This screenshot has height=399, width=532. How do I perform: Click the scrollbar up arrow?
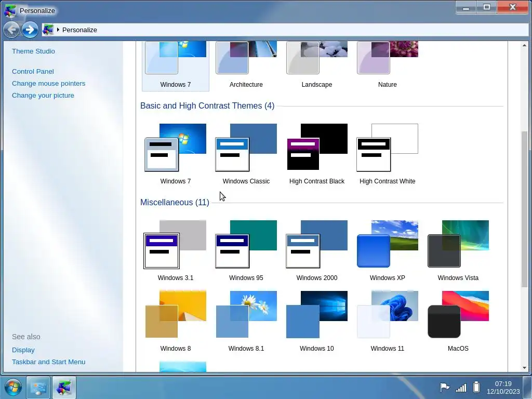525,46
